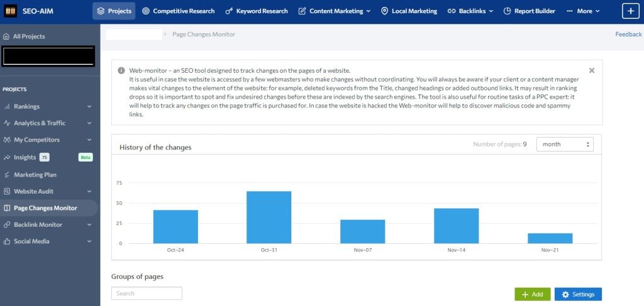Expand the Analytics & Traffic chevron
Viewport: 644px width, 306px height.
coord(89,123)
